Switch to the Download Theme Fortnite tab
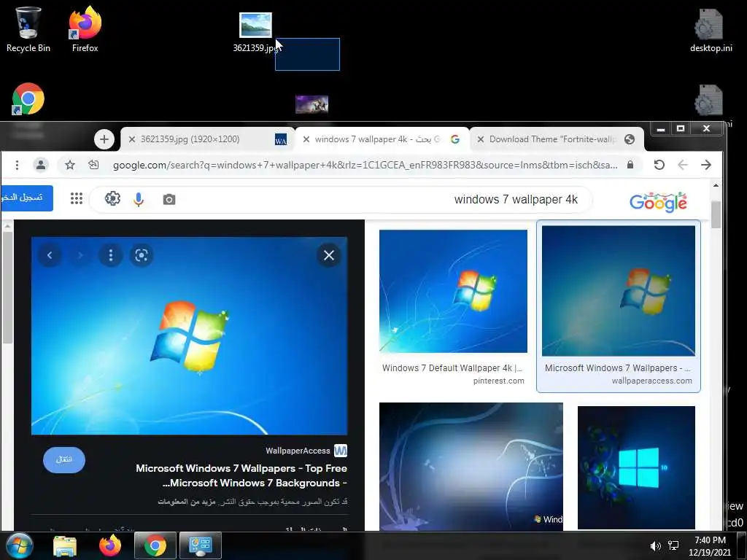The width and height of the screenshot is (747, 560). click(556, 139)
